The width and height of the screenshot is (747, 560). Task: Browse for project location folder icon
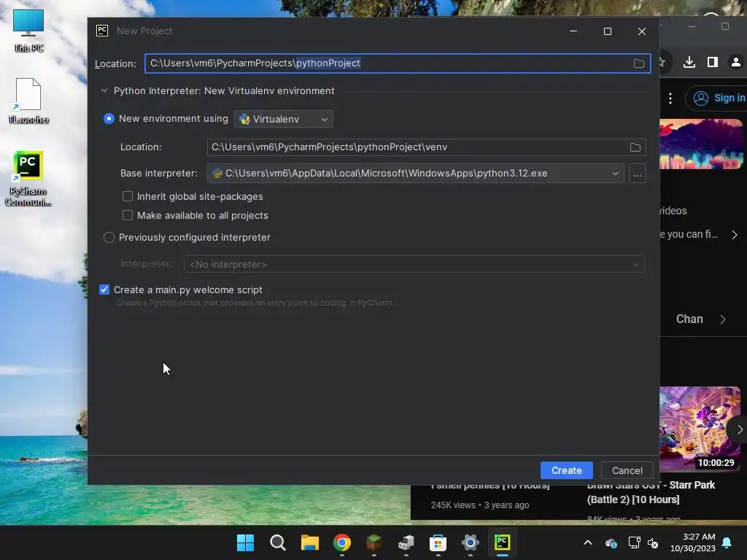click(x=639, y=63)
